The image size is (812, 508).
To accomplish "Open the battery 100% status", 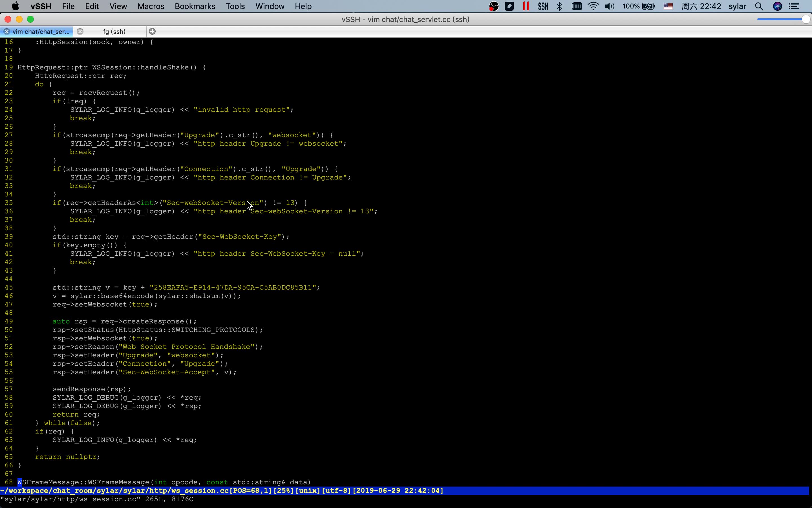I will [x=639, y=6].
